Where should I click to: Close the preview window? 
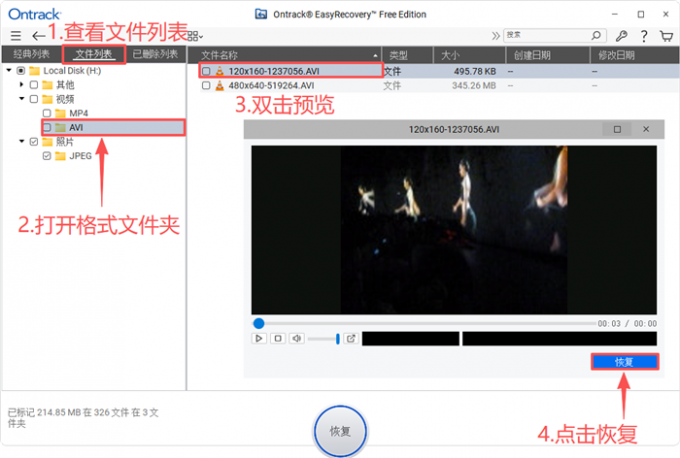(646, 129)
